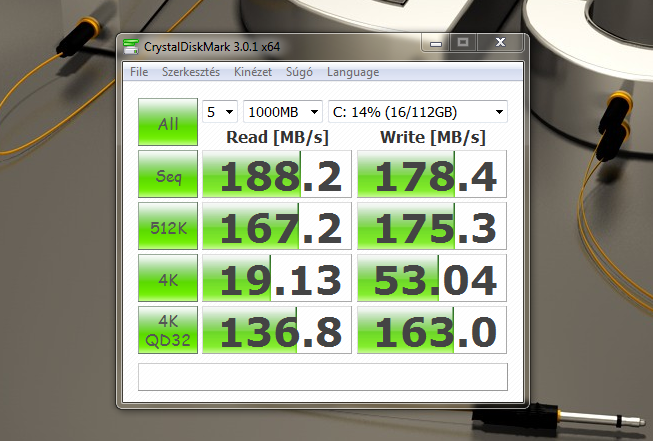Expand the drive dropdown showing C: 14%

pyautogui.click(x=418, y=112)
